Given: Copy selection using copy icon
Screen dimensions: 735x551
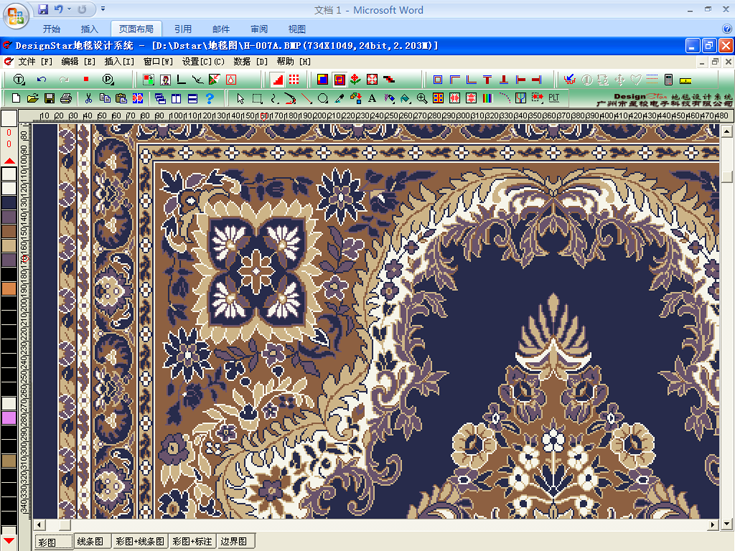Looking at the screenshot, I should pyautogui.click(x=105, y=98).
